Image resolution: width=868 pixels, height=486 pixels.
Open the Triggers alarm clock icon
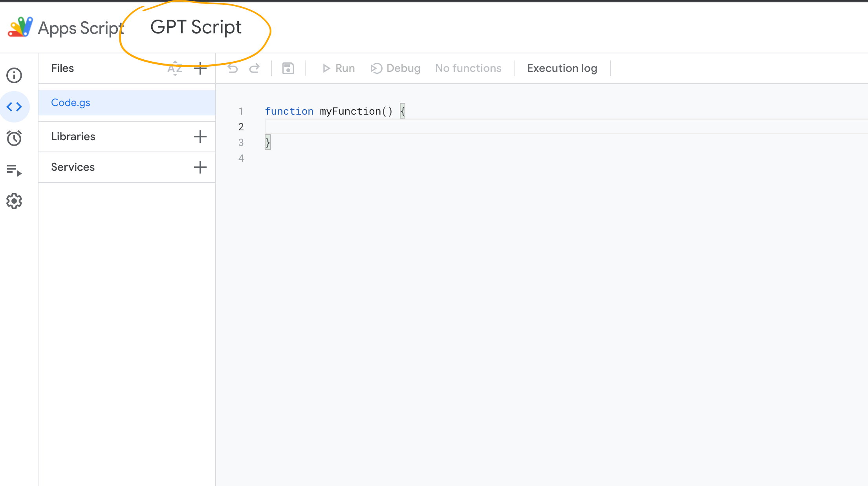click(15, 138)
